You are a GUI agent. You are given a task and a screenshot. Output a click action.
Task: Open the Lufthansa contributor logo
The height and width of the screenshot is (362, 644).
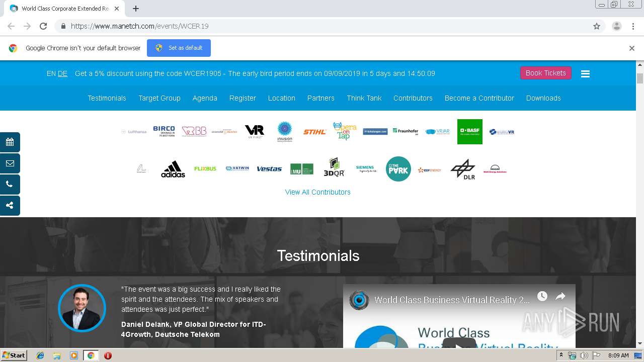tap(134, 132)
